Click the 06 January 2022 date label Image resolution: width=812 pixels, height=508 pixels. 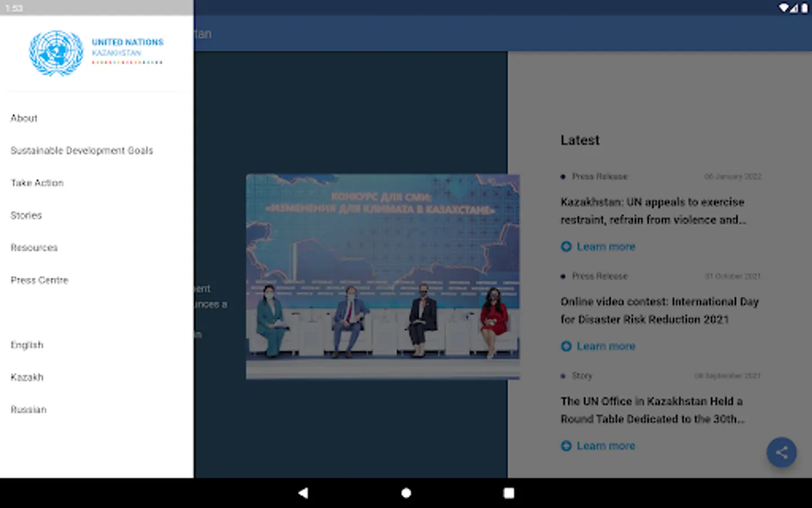732,177
